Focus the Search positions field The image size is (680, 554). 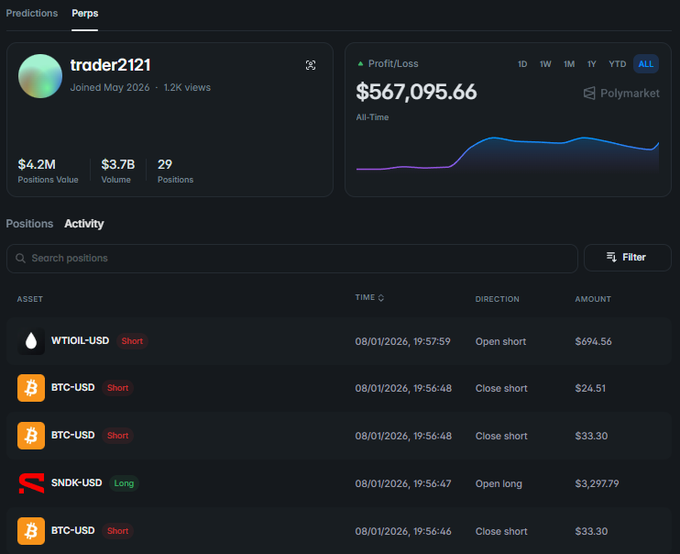coord(292,258)
